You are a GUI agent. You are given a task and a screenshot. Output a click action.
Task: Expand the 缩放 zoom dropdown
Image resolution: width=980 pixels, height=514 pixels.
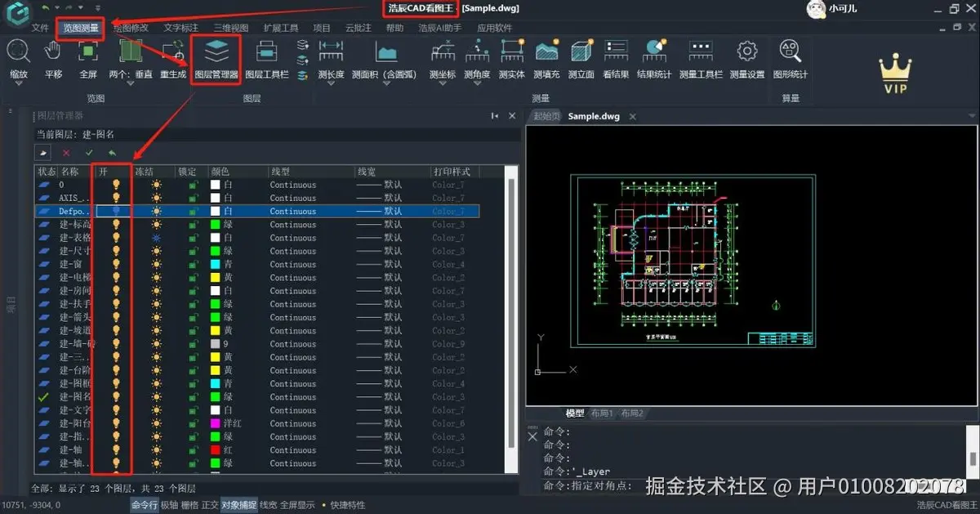[18, 85]
